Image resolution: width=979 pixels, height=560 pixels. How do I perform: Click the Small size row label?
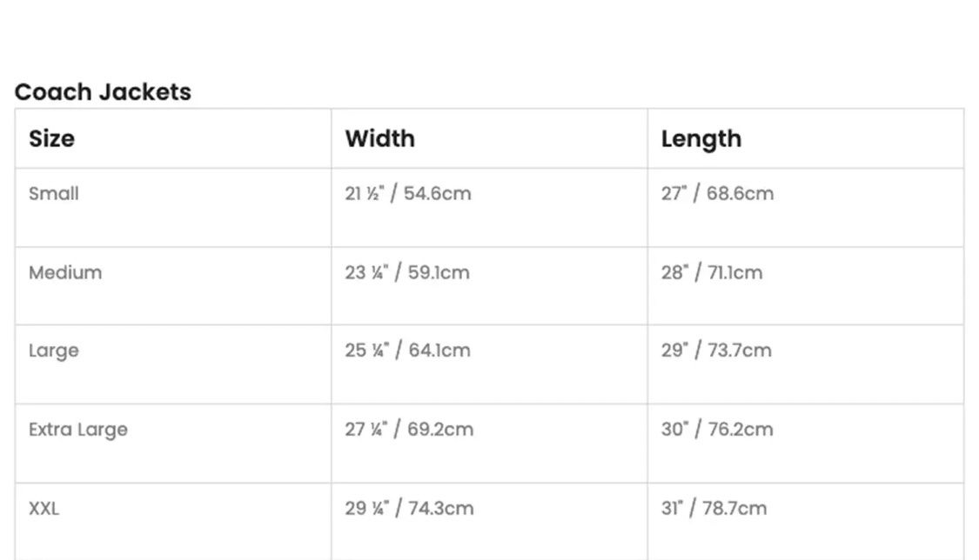(54, 193)
